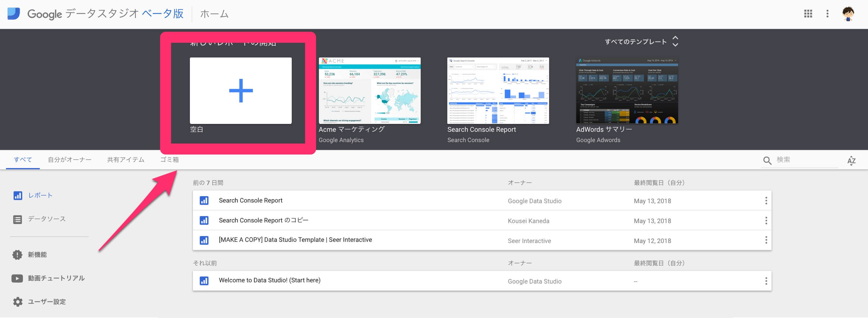Open Search Console Report のコピー row
This screenshot has height=318, width=868.
(x=263, y=220)
